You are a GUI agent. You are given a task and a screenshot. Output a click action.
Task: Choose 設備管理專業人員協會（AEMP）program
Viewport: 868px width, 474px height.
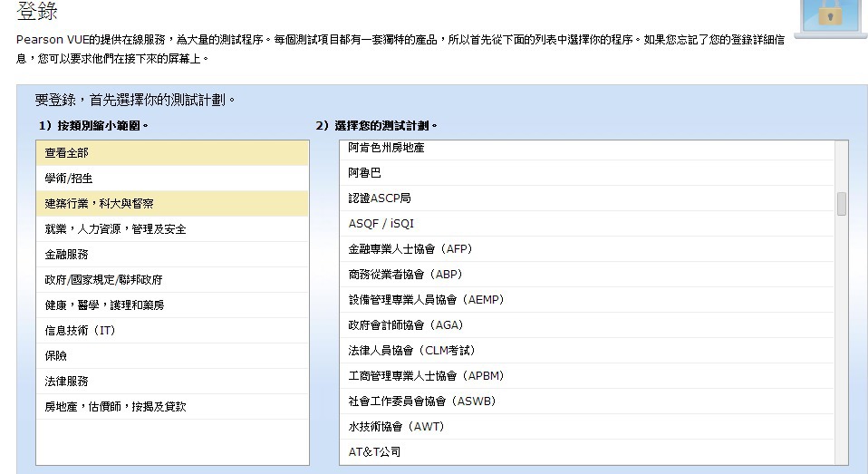point(587,300)
